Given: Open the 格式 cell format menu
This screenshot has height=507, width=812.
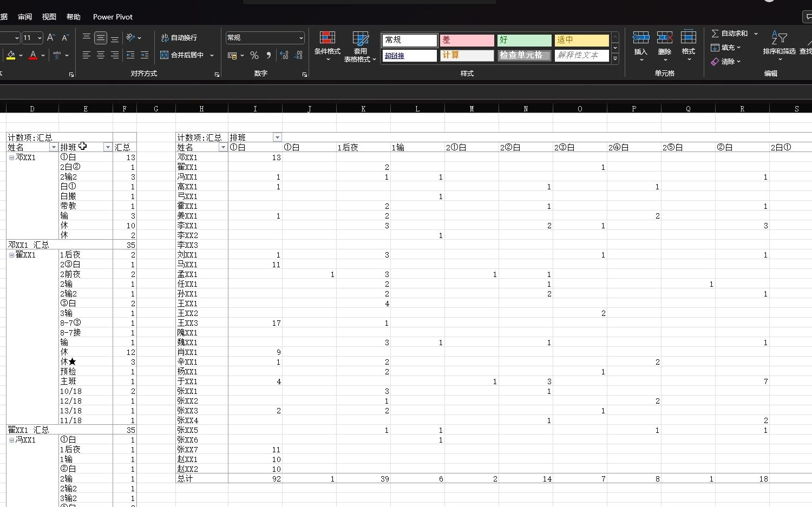Looking at the screenshot, I should coord(689,46).
